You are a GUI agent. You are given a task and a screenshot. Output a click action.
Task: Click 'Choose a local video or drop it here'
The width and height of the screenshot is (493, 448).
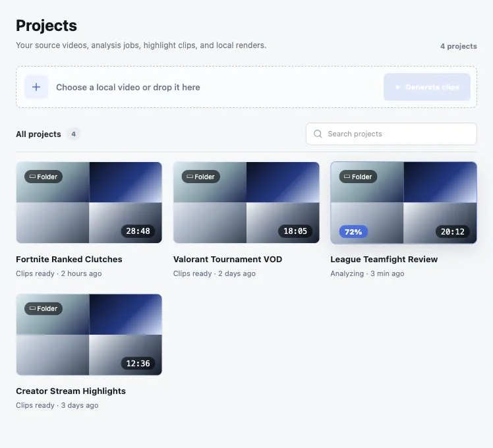coord(128,88)
